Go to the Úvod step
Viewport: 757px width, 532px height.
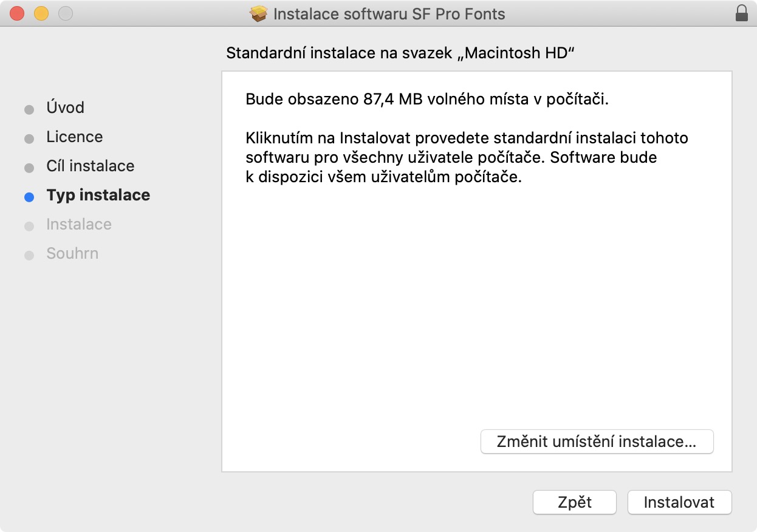click(65, 107)
